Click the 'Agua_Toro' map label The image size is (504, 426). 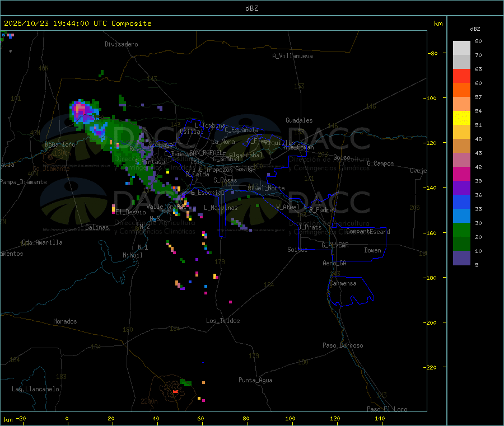(60, 144)
